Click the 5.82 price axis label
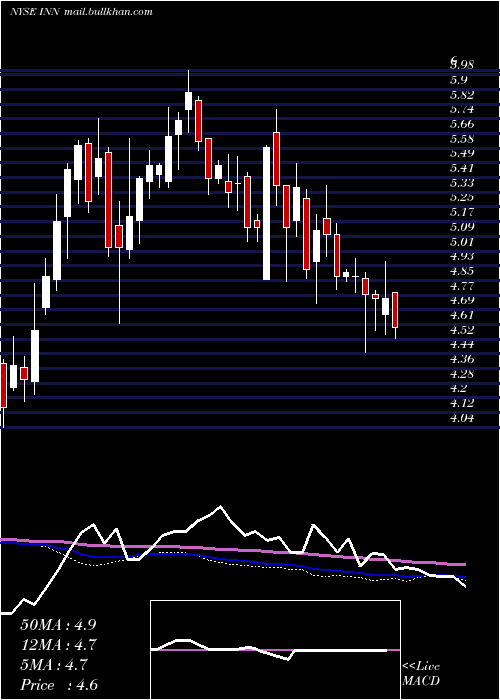The image size is (500, 700). [x=462, y=95]
